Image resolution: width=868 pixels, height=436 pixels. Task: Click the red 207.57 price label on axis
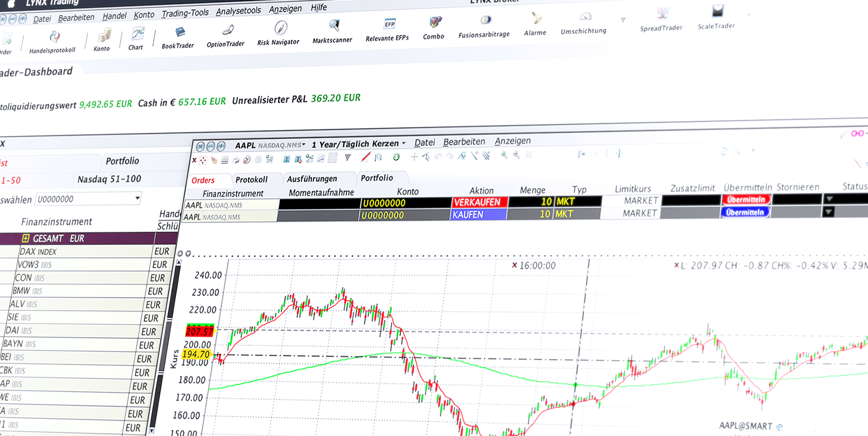[200, 331]
